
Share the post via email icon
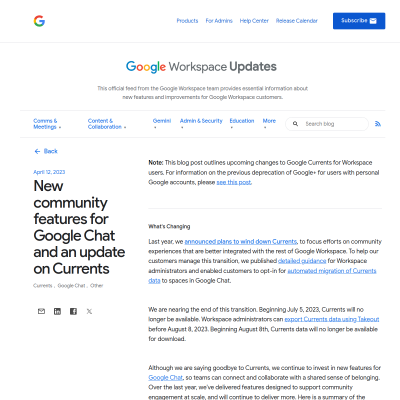tap(41, 311)
